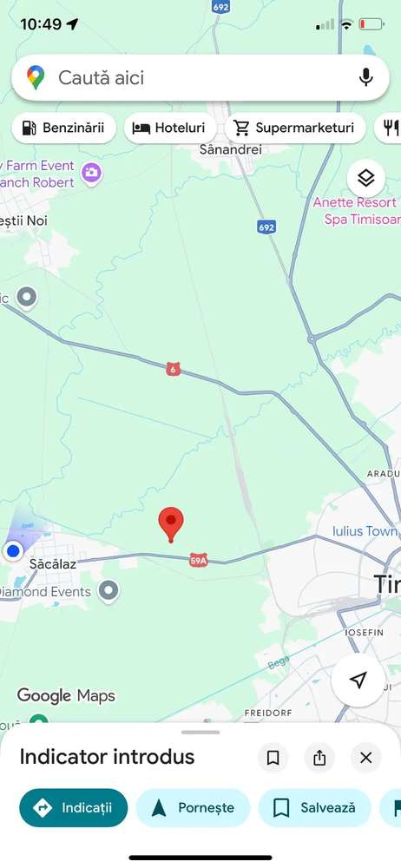Screen dimensions: 401x868
Task: Tap the Iulius Town label on the map
Action: click(x=365, y=531)
